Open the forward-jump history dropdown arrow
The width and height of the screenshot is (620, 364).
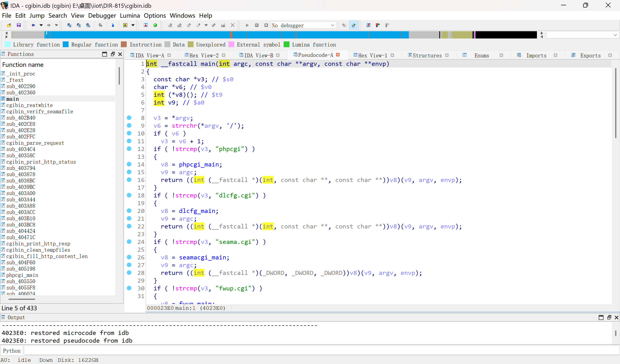[56, 25]
